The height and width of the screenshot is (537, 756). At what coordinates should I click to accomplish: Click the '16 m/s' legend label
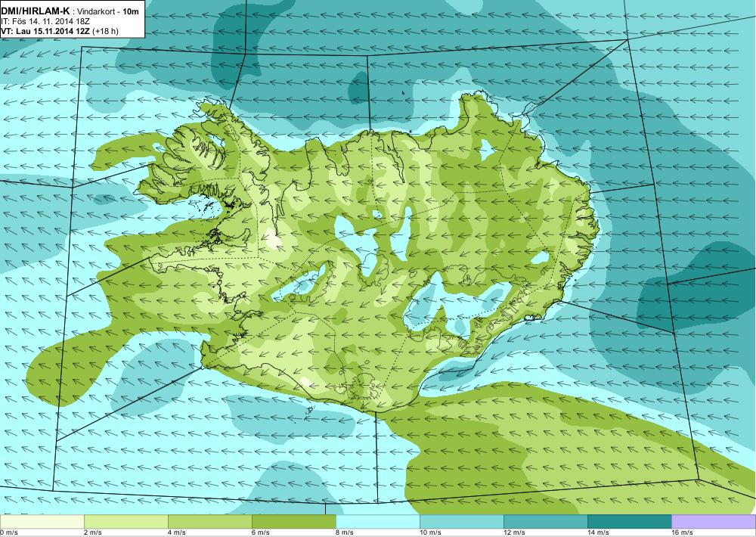(682, 532)
